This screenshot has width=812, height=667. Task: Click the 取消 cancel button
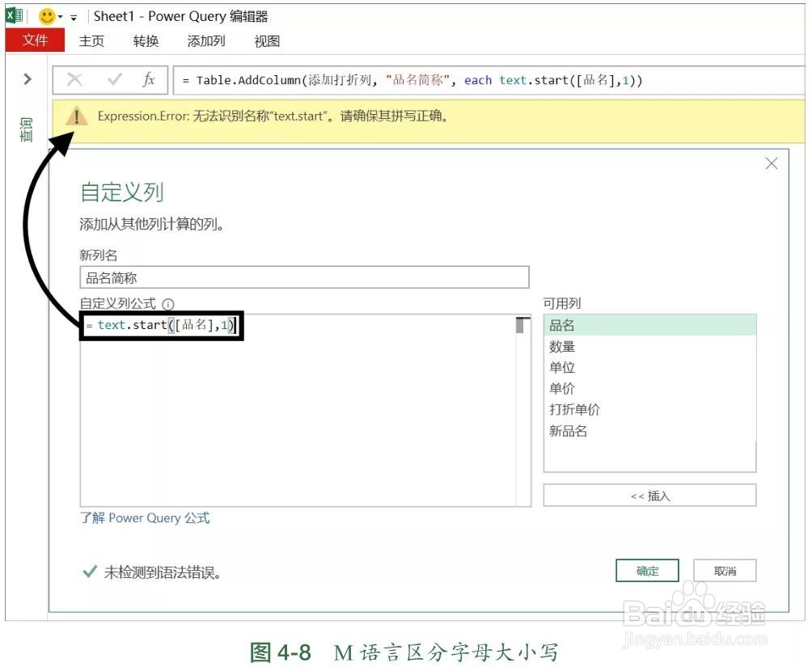725,571
